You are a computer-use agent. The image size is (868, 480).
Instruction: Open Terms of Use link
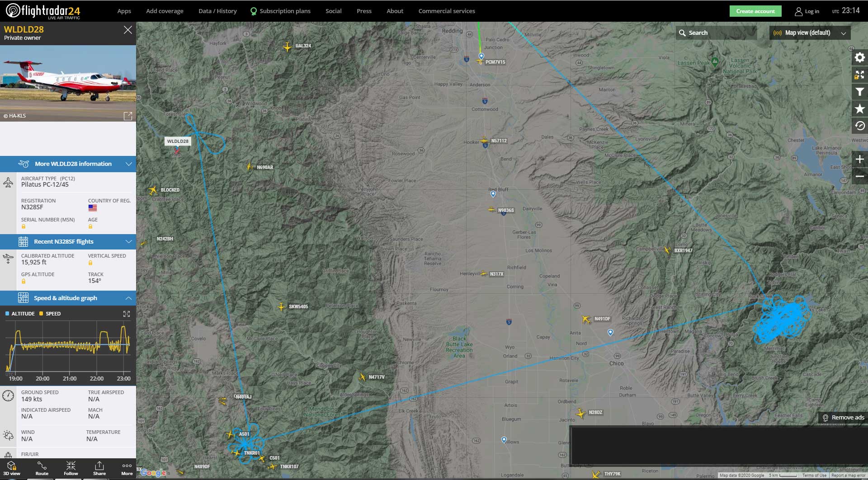pyautogui.click(x=814, y=475)
